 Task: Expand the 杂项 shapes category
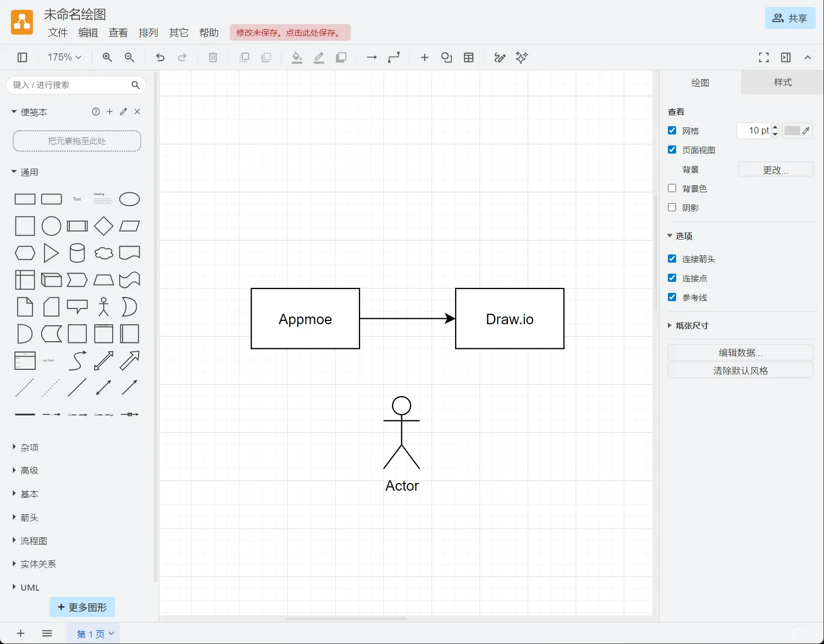click(x=25, y=448)
